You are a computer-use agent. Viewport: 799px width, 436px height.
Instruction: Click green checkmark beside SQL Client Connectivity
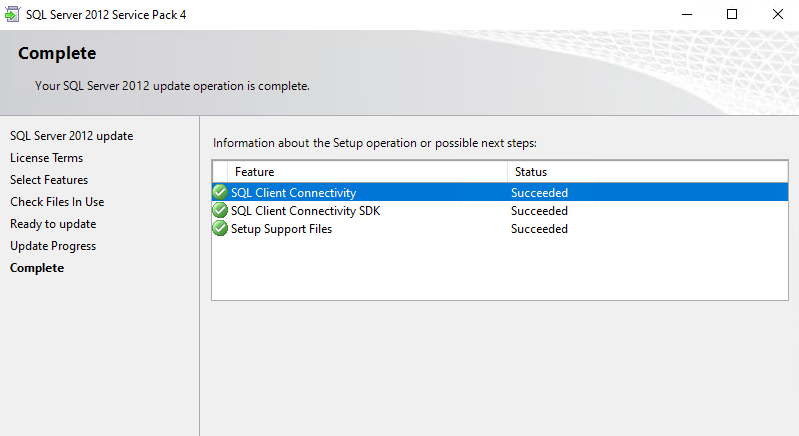click(220, 193)
